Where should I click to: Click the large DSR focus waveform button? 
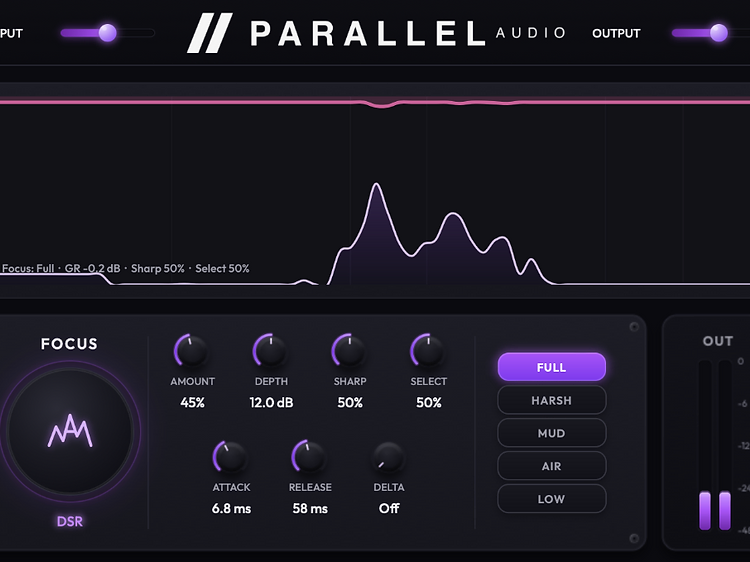tap(70, 431)
